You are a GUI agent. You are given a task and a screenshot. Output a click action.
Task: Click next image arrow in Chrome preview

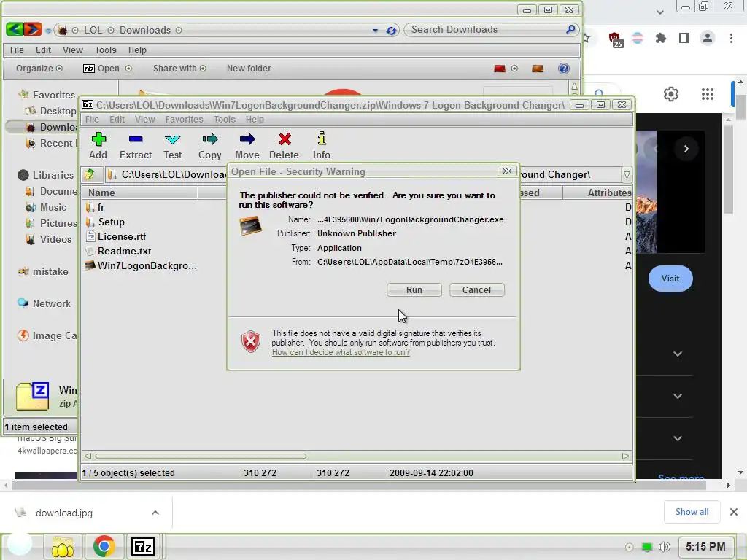(x=686, y=149)
